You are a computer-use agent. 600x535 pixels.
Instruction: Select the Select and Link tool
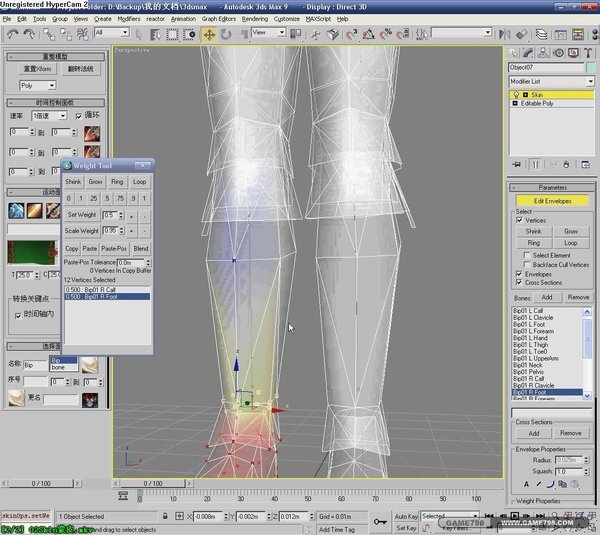pyautogui.click(x=49, y=34)
